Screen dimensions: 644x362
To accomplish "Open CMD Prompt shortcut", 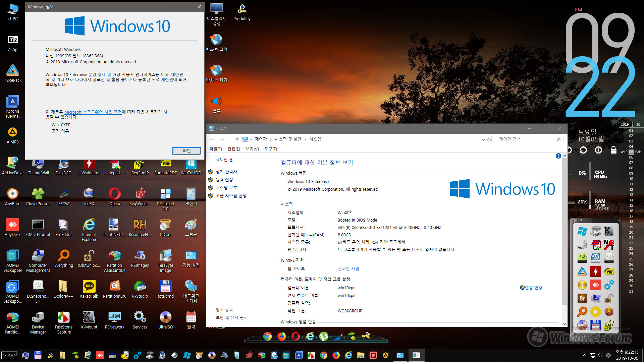I will click(38, 228).
